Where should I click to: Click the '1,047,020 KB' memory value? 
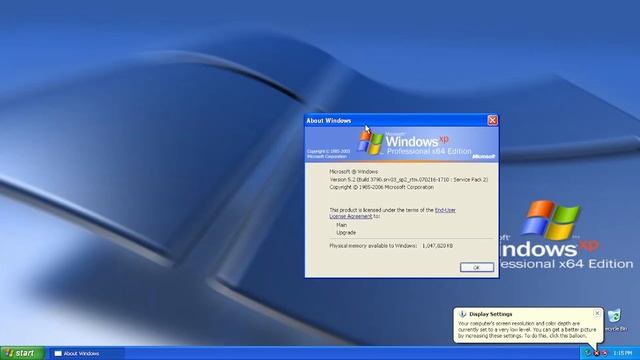pos(438,246)
